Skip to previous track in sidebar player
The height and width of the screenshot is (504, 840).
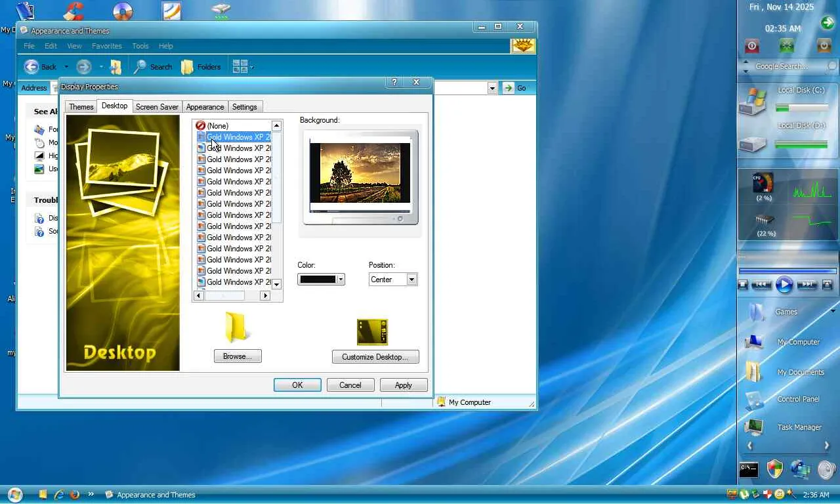[761, 285]
